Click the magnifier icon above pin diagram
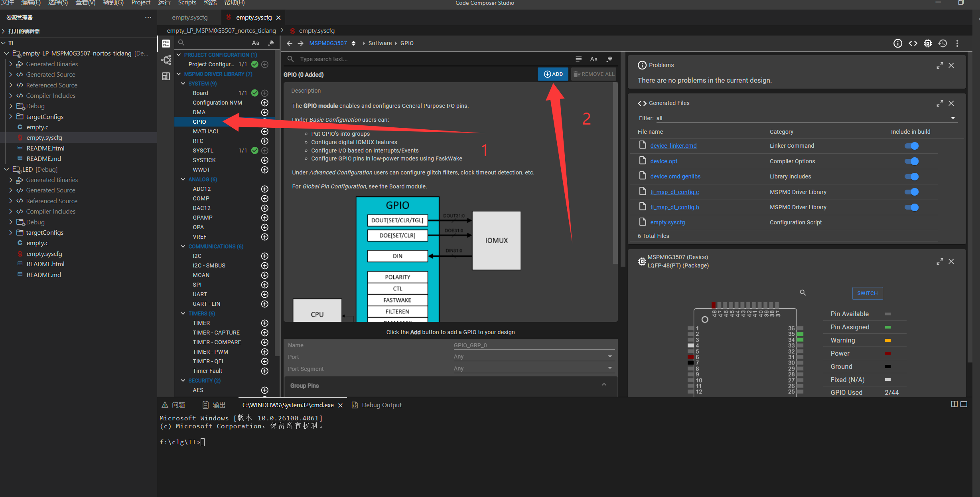 click(803, 293)
